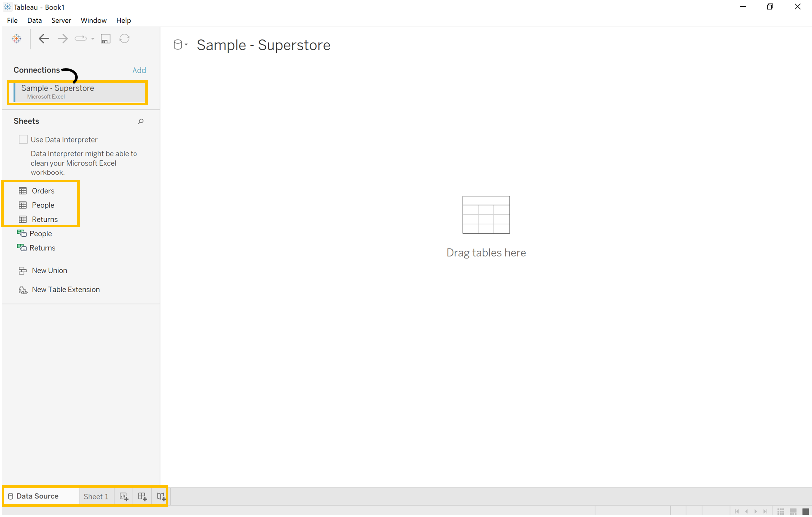Click the Tableau logo icon

pos(16,38)
